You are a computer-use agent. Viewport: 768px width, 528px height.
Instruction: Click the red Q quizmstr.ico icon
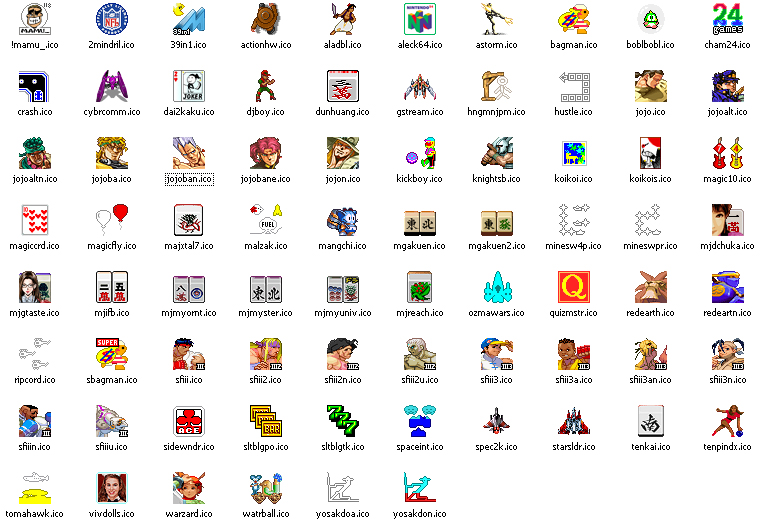point(574,288)
